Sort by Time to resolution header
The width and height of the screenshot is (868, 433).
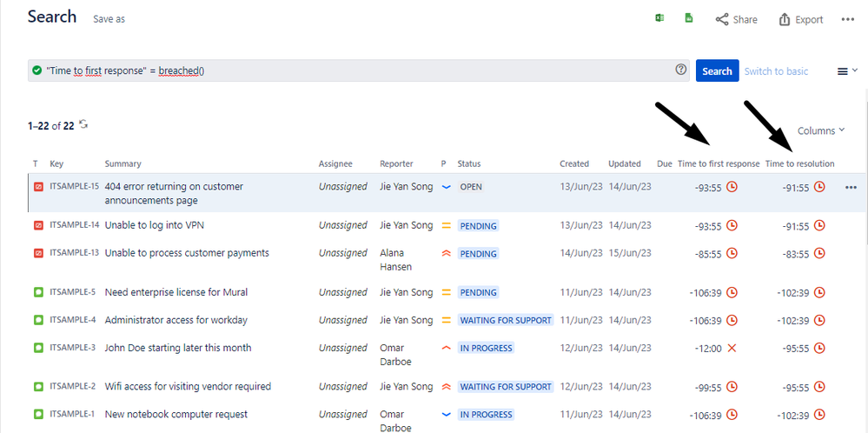click(x=800, y=164)
